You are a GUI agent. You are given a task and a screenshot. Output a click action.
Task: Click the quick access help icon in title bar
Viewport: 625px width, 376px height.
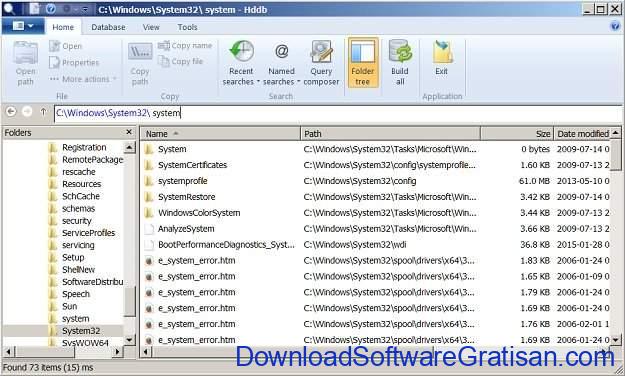point(51,9)
